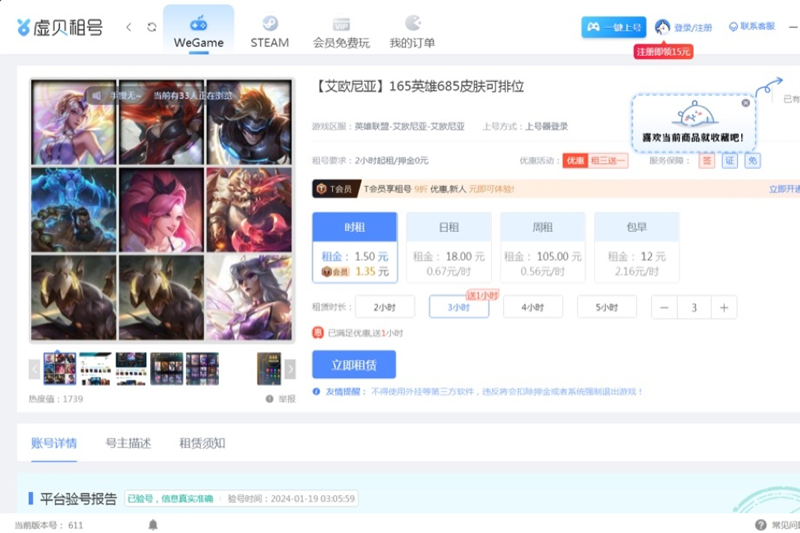This screenshot has height=533, width=800.
Task: Click the 免 service guarantee icon
Action: [753, 161]
